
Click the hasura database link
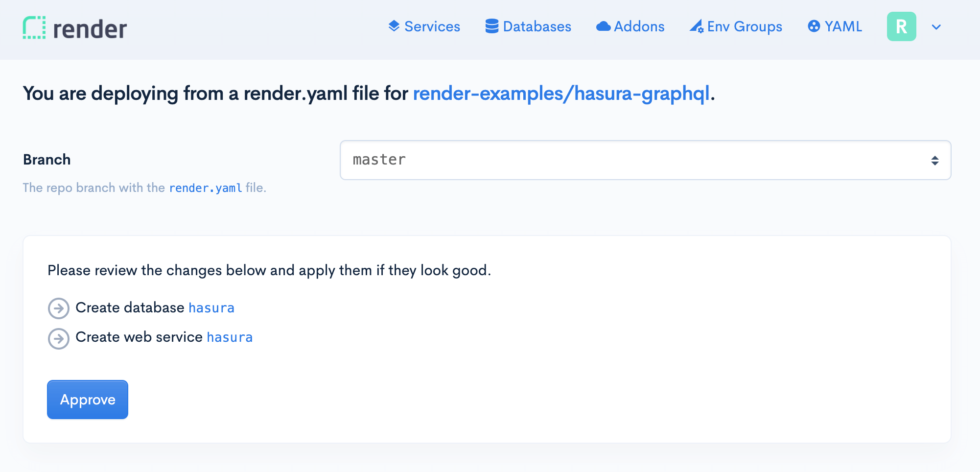[x=211, y=308]
